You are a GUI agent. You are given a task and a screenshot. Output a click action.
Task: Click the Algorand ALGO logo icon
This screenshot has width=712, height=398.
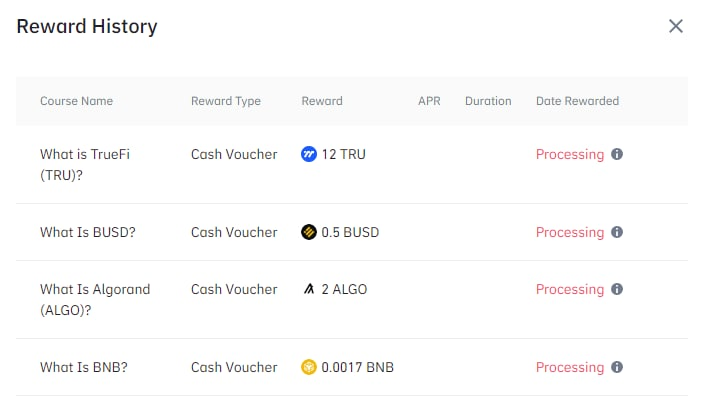click(x=309, y=289)
